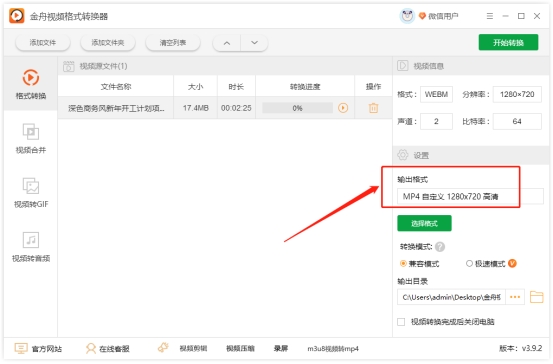Click the 17.4MB size cell

pyautogui.click(x=195, y=108)
